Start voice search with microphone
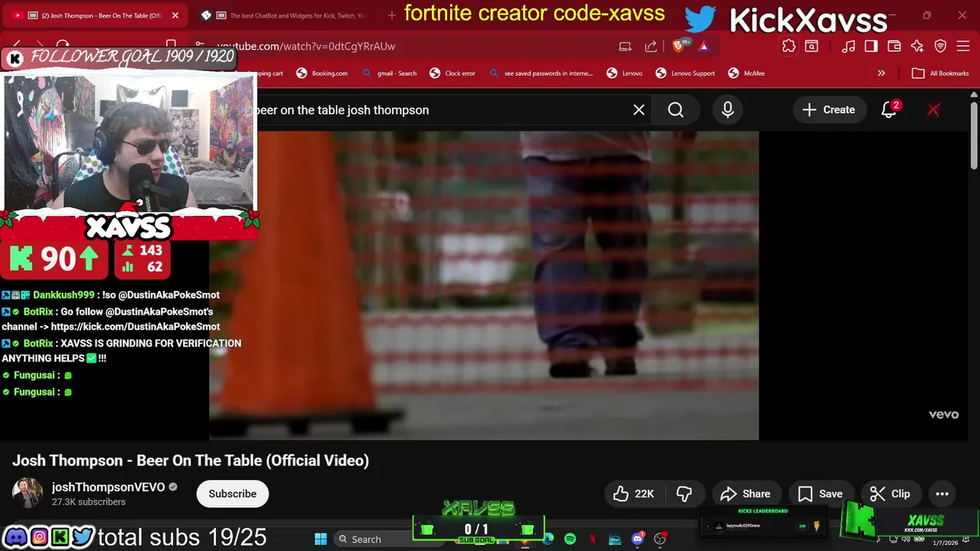Viewport: 980px width, 551px height. pyautogui.click(x=727, y=109)
